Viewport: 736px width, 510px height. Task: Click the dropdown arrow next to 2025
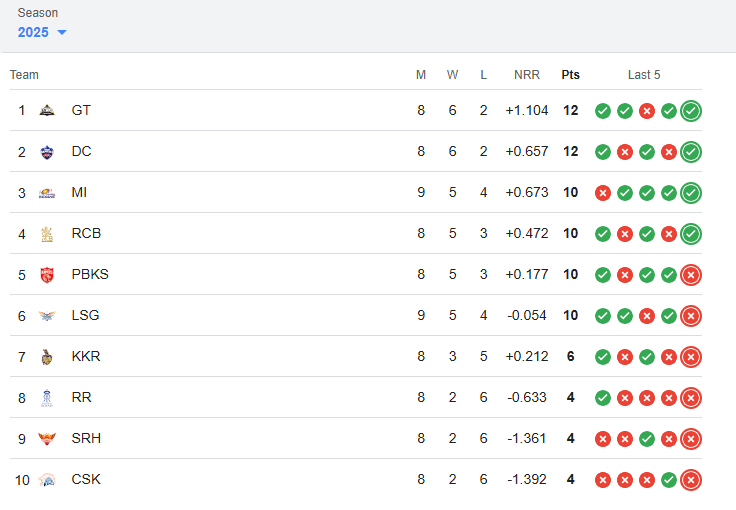(x=62, y=32)
